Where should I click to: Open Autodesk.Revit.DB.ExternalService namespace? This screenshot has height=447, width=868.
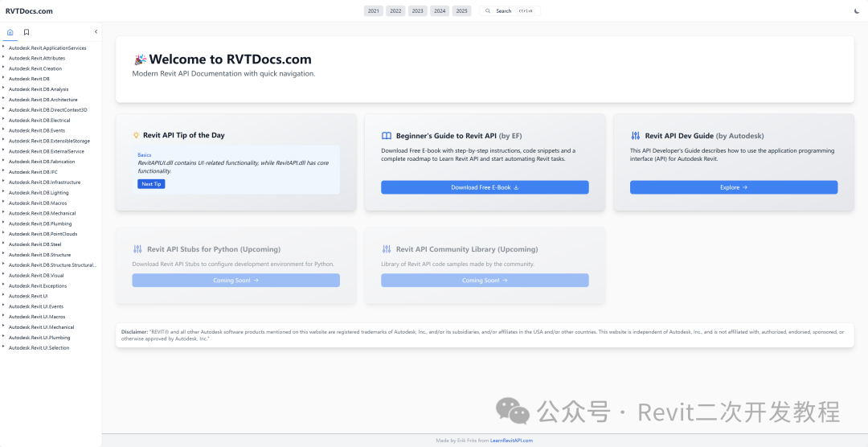coord(47,151)
